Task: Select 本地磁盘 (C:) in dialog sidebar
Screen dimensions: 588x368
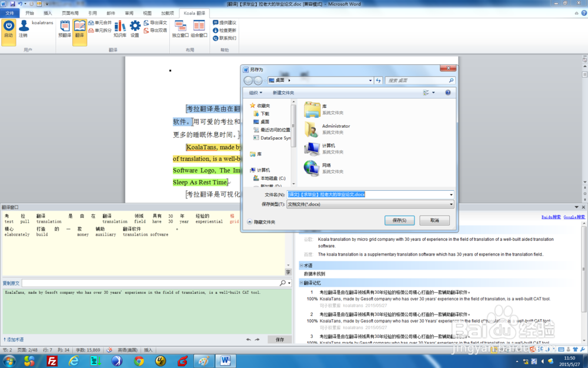Action: 269,178
